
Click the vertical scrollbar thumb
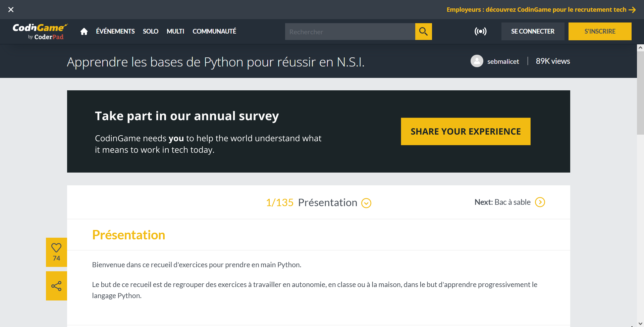[640, 93]
